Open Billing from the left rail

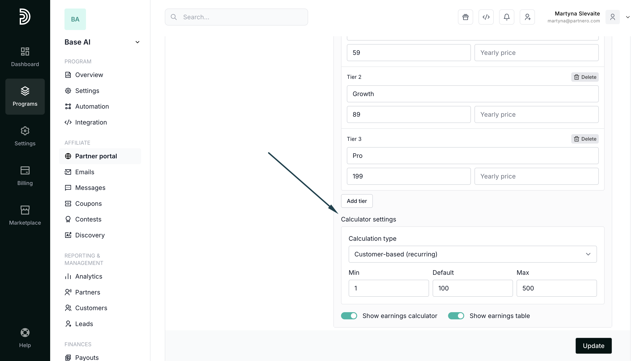tap(25, 176)
